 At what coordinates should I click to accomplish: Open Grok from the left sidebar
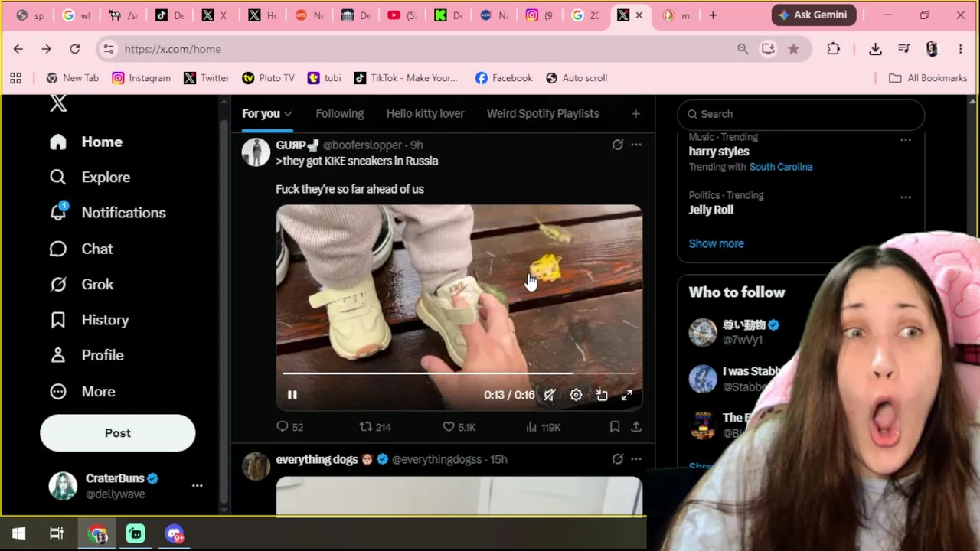(x=81, y=285)
